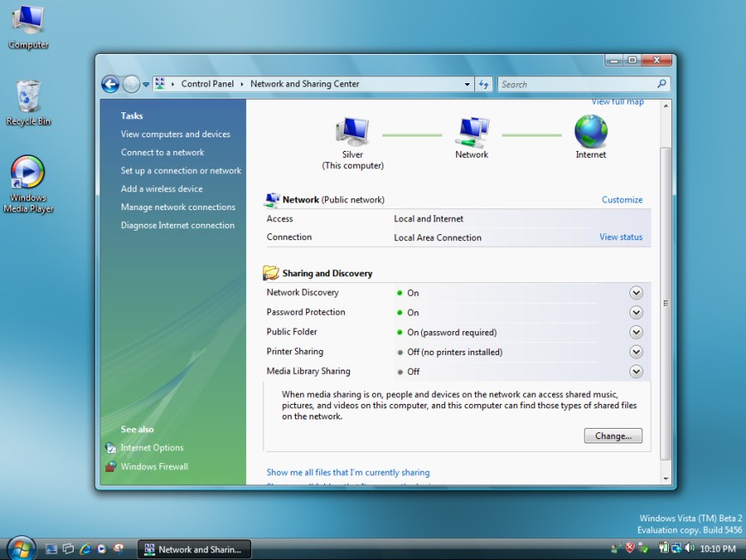The width and height of the screenshot is (746, 560).
Task: Click the Back navigation arrow button
Action: click(x=111, y=85)
